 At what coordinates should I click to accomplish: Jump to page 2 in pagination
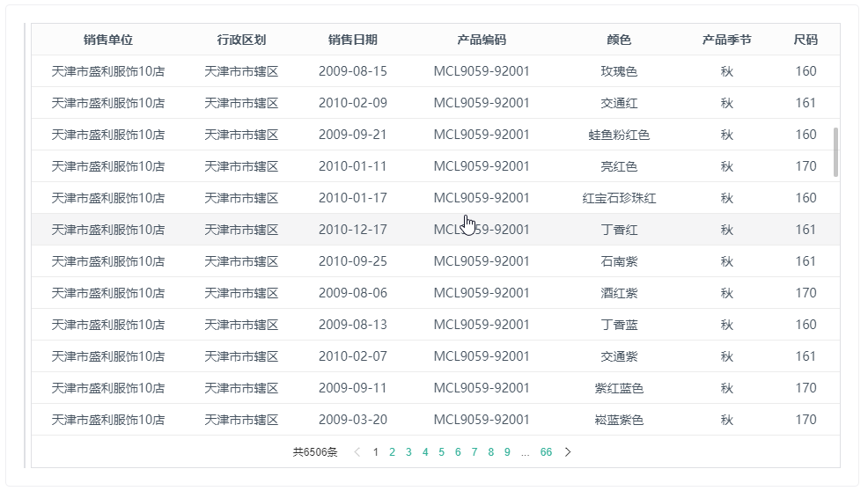coord(392,452)
